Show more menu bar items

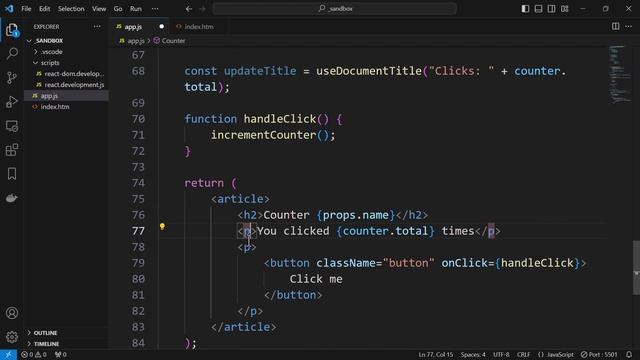point(155,9)
